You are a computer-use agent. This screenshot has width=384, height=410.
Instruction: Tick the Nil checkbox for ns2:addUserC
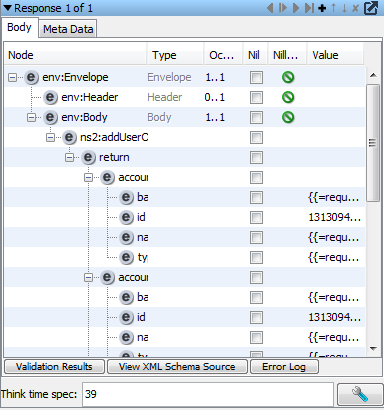(256, 138)
